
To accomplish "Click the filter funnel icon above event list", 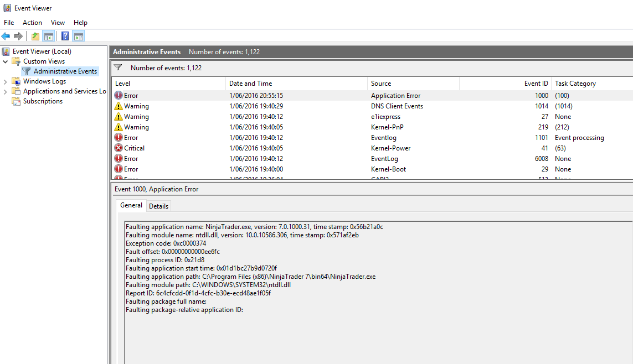I will [x=118, y=67].
